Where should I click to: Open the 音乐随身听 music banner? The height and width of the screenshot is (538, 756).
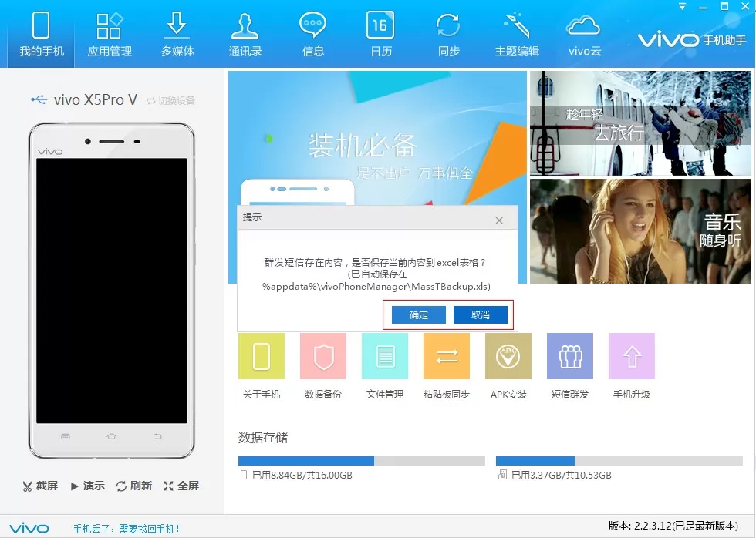[640, 231]
